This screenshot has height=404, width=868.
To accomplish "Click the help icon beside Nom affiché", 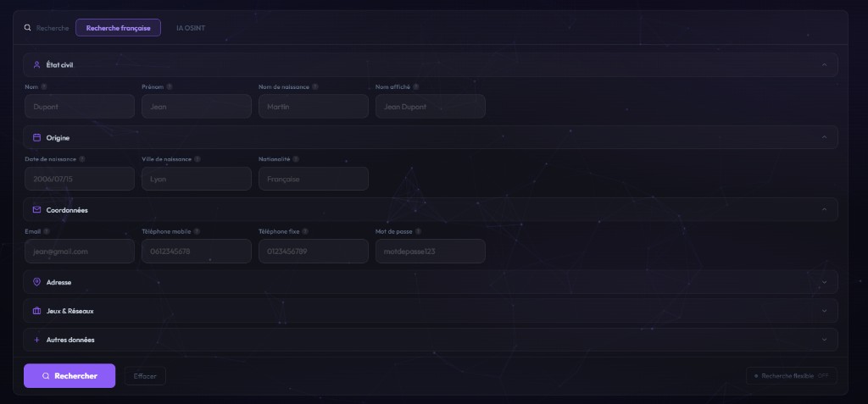I will pyautogui.click(x=415, y=87).
